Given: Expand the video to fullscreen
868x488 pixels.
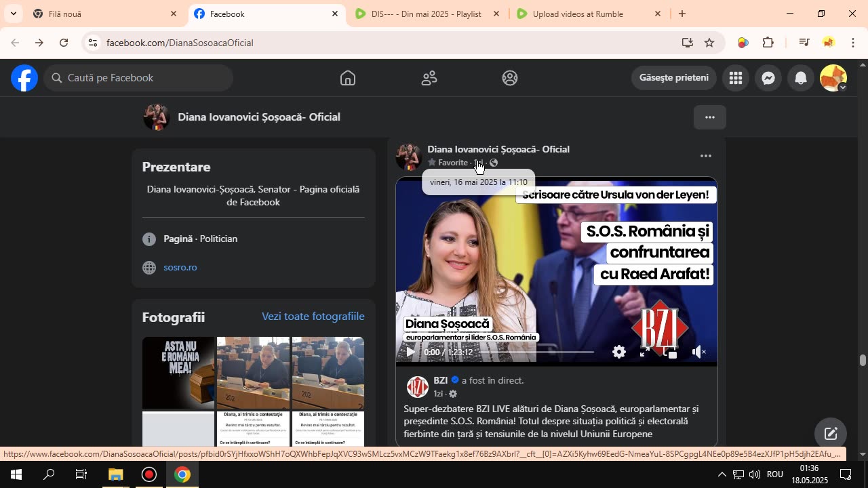Looking at the screenshot, I should pyautogui.click(x=645, y=352).
